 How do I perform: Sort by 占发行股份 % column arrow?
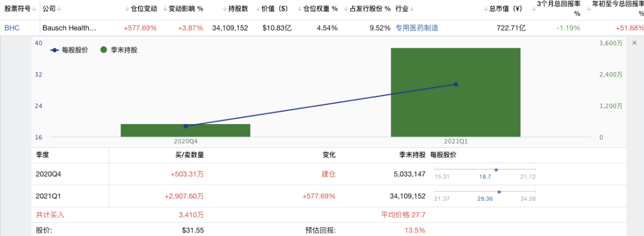346,8
